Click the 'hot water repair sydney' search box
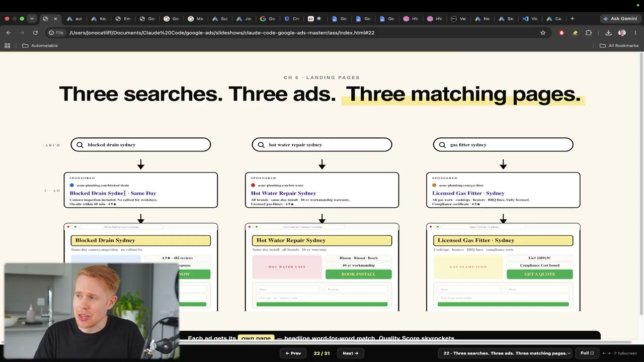The image size is (644, 362). coord(322,145)
